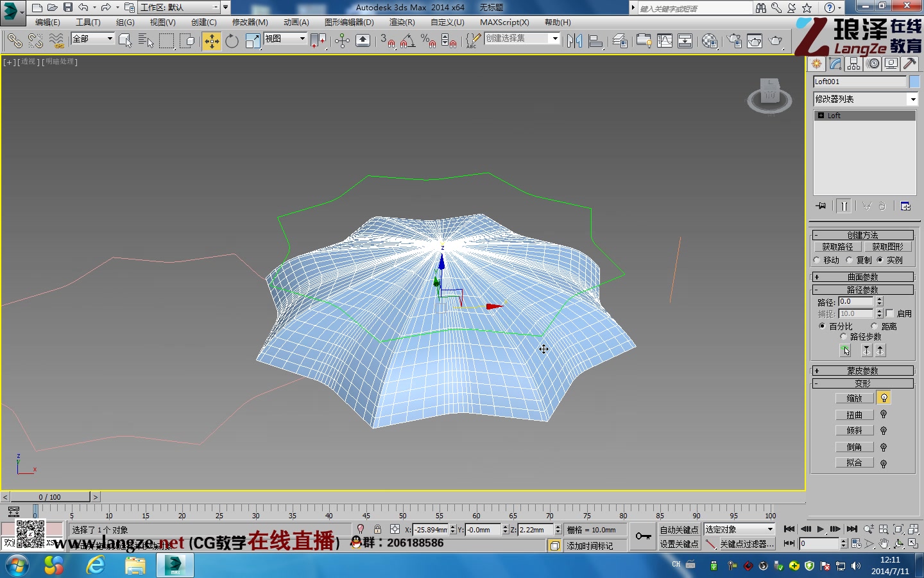This screenshot has width=924, height=578.
Task: Select the 距离 radio button
Action: [874, 326]
